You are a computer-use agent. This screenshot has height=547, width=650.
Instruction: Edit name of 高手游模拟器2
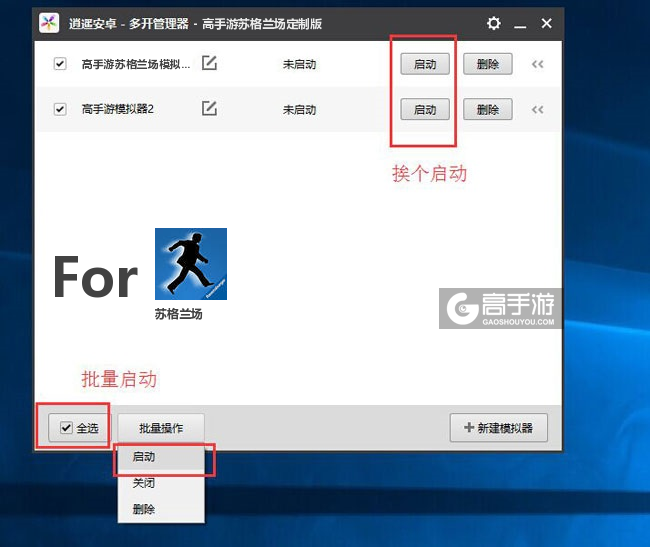pyautogui.click(x=209, y=109)
